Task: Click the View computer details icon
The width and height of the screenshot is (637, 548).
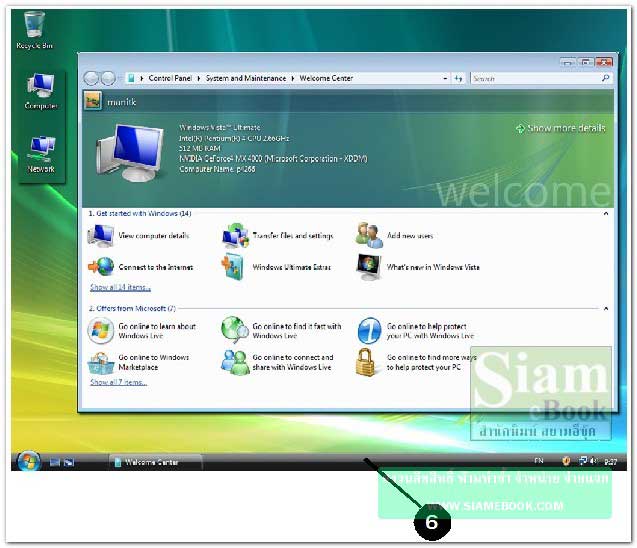Action: point(100,236)
